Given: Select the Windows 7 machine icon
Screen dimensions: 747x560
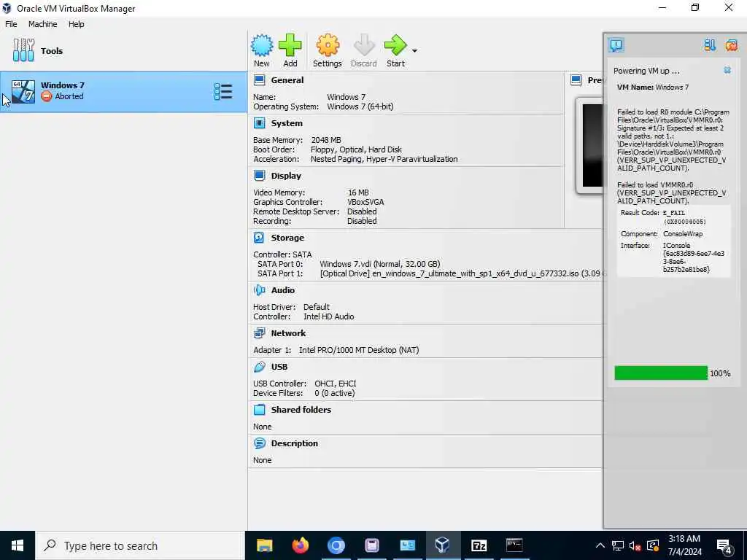Looking at the screenshot, I should (x=23, y=91).
